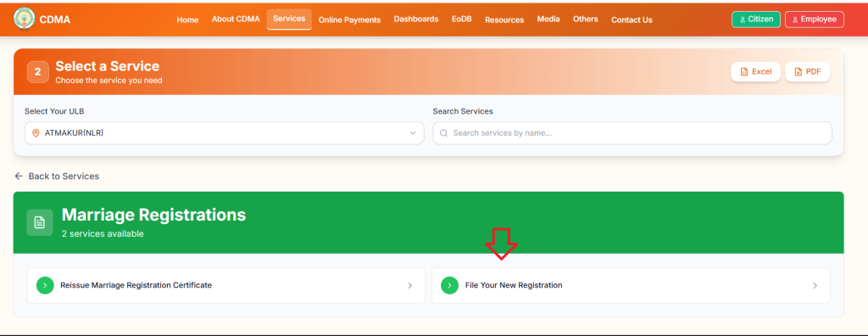Click the ULB dropdown chevron arrow

click(x=413, y=133)
